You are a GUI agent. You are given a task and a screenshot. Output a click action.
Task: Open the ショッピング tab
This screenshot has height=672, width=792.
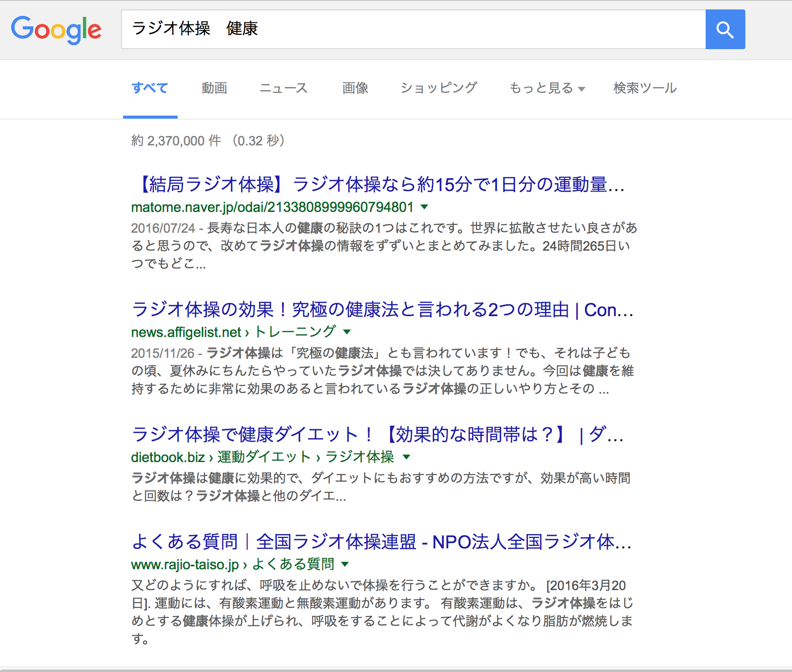click(439, 88)
